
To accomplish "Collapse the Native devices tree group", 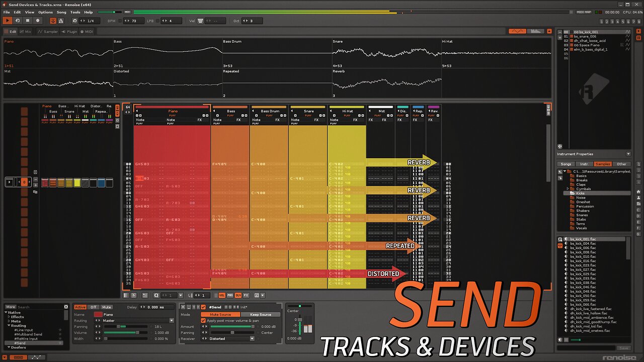I will [x=6, y=312].
